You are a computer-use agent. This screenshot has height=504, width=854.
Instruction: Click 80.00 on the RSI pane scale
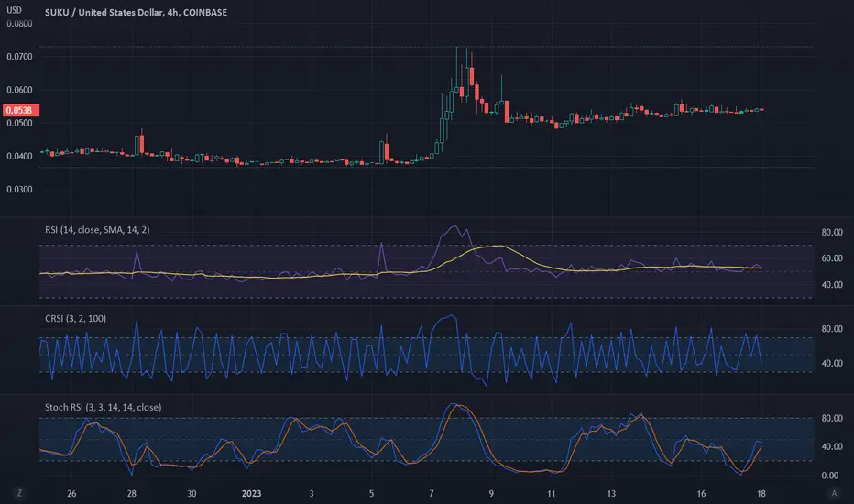click(x=832, y=232)
